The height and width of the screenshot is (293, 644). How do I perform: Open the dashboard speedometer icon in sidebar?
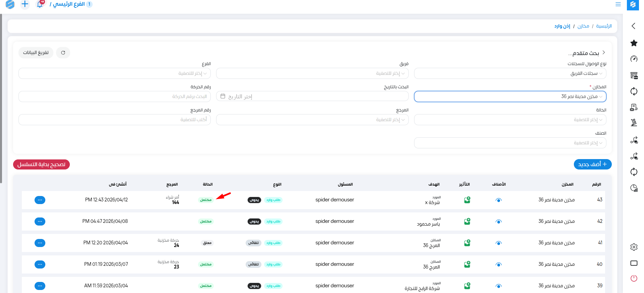tap(634, 59)
